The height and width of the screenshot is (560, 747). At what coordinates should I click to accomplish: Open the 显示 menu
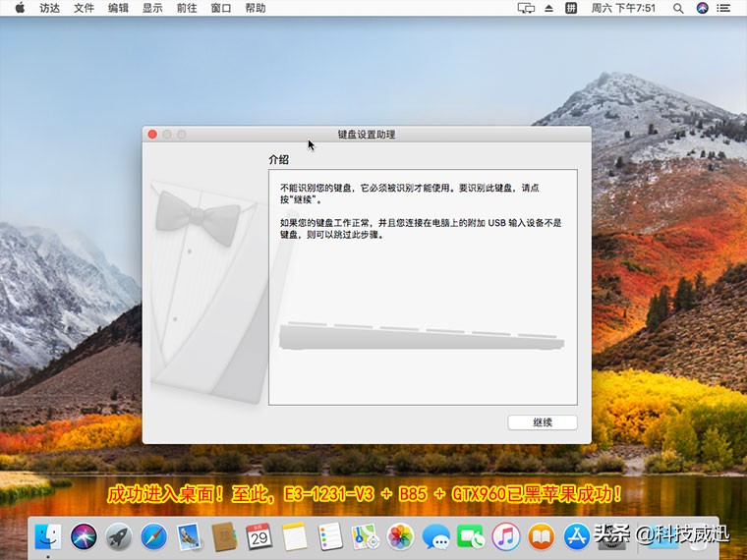tap(152, 8)
